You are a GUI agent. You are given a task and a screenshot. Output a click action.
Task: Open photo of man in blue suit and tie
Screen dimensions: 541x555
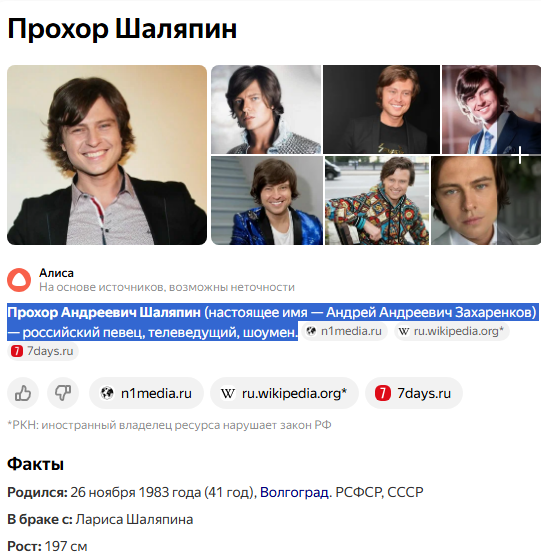pyautogui.click(x=491, y=109)
